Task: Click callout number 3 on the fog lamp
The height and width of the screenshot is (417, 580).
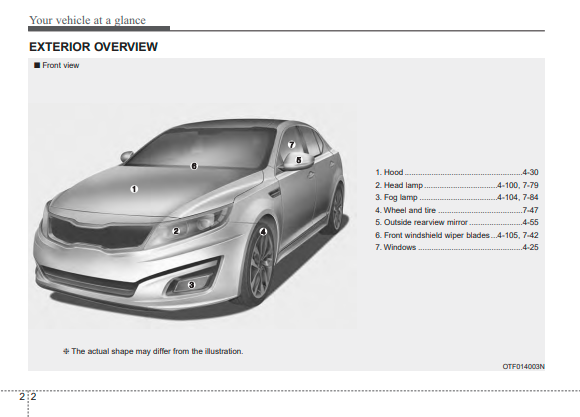Action: pyautogui.click(x=191, y=285)
